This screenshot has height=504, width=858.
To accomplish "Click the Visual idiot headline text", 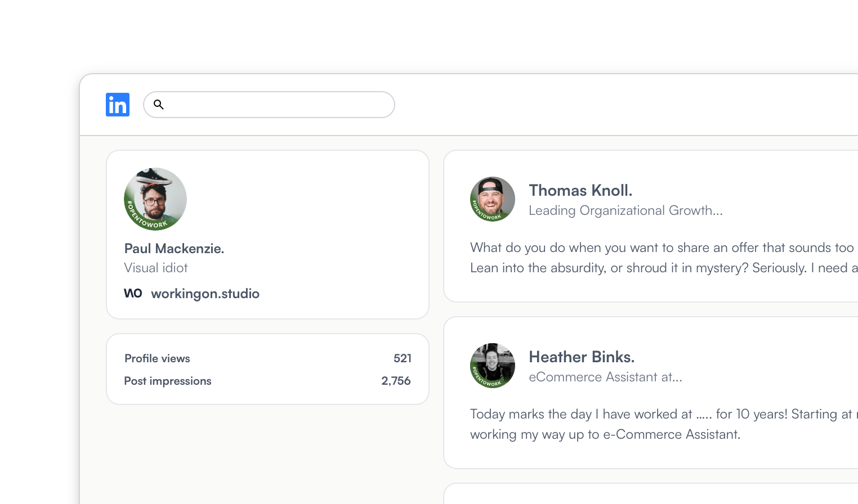I will click(156, 268).
